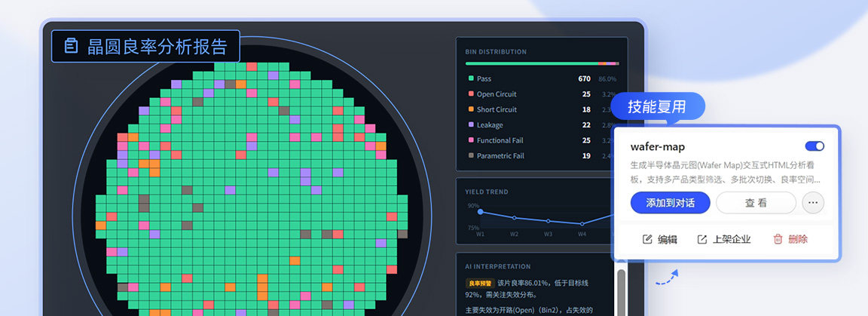Click the 添加到对话 button
Viewport: 868px width, 316px height.
point(670,203)
